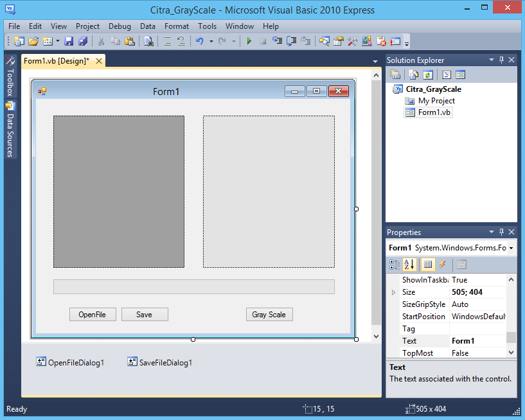The width and height of the screenshot is (525, 420).
Task: Open Add New Item dropdown arrow
Action: 58,41
